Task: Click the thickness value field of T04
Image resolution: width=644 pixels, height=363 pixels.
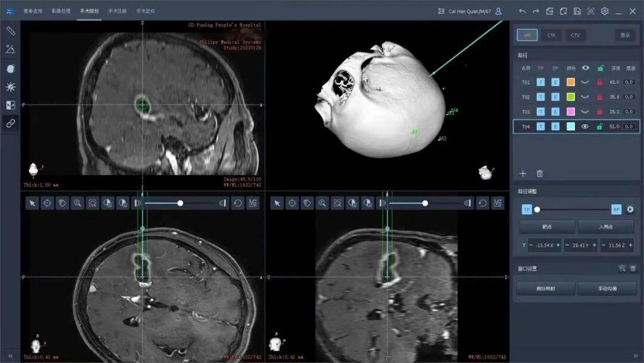Action: pyautogui.click(x=629, y=127)
